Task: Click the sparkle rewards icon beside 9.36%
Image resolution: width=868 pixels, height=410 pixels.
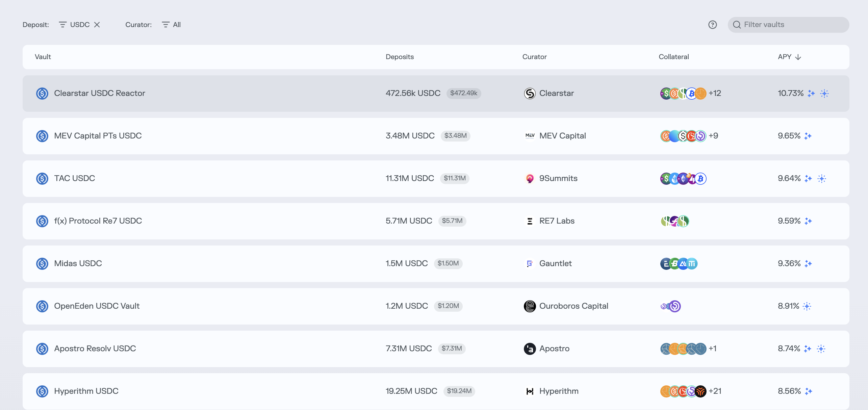Action: (808, 263)
